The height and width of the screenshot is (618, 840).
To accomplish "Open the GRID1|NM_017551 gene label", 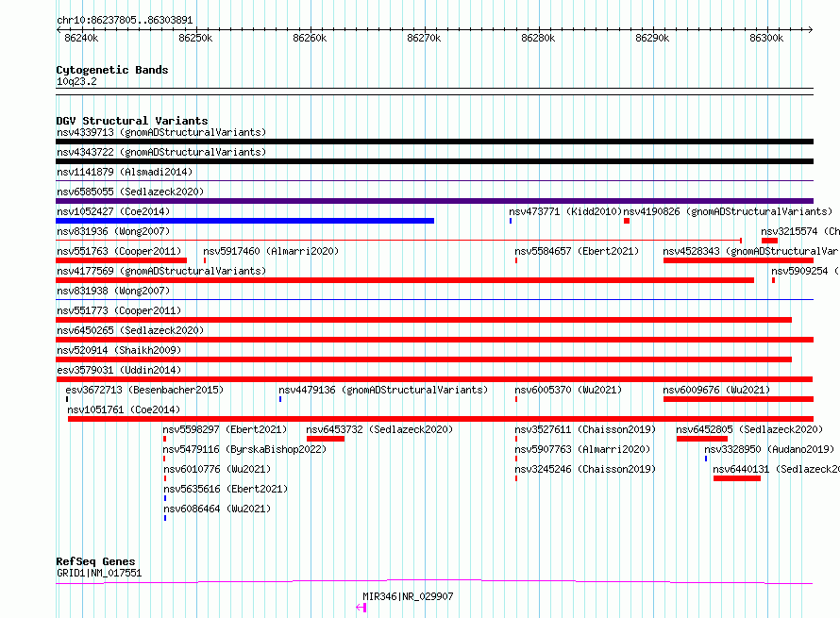I will tap(99, 573).
